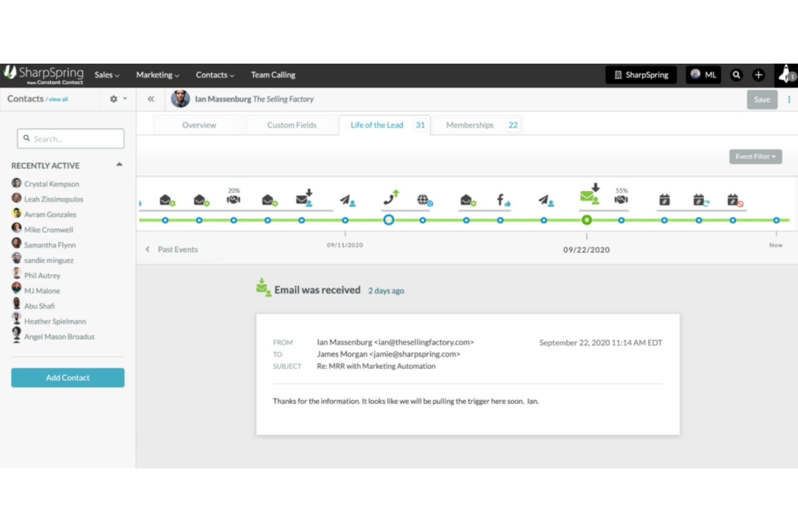The image size is (798, 532).
Task: Select the phone call event on the timeline
Action: (x=391, y=198)
